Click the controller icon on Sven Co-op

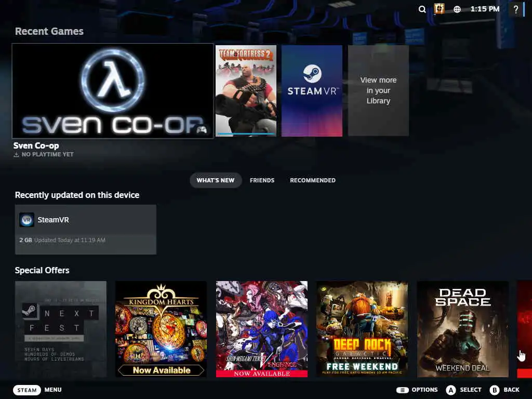tap(201, 129)
